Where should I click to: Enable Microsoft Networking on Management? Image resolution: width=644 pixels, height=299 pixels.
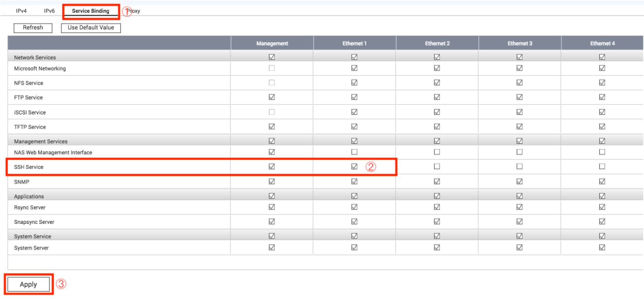[x=272, y=68]
